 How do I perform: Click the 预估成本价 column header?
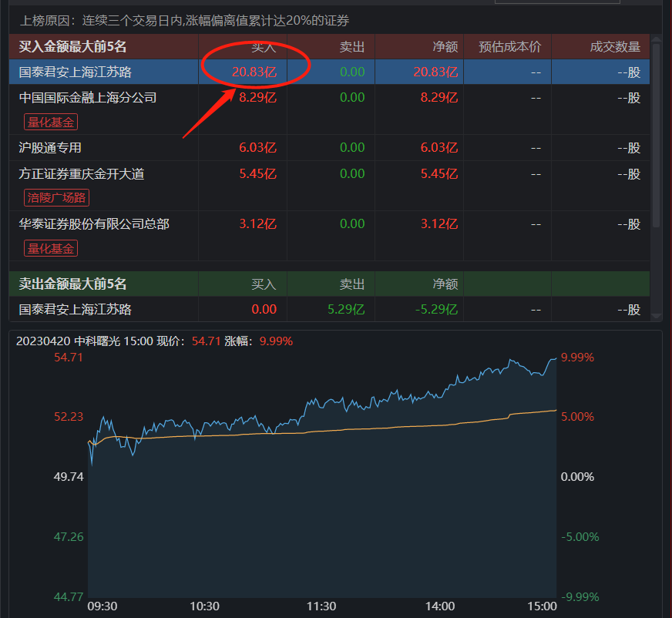coord(510,47)
